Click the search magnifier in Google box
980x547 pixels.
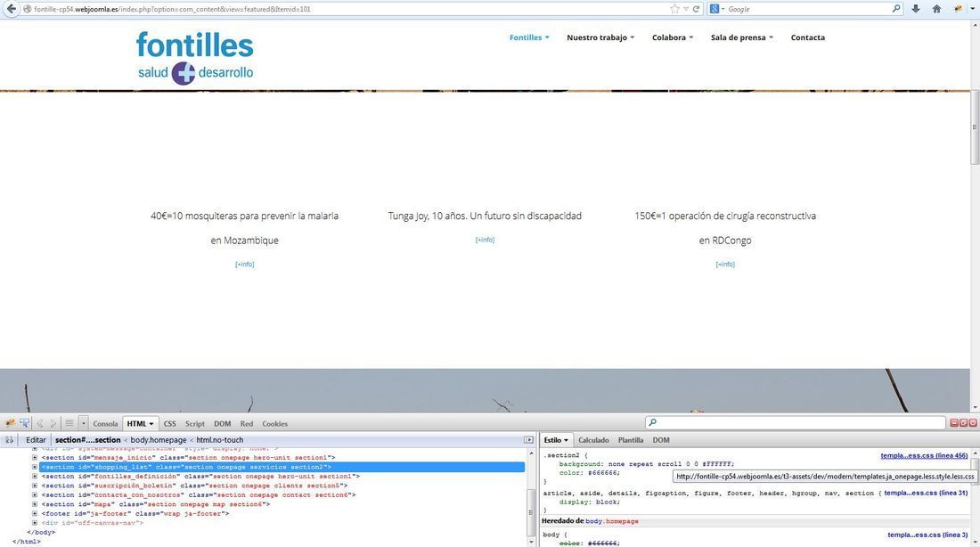(895, 9)
